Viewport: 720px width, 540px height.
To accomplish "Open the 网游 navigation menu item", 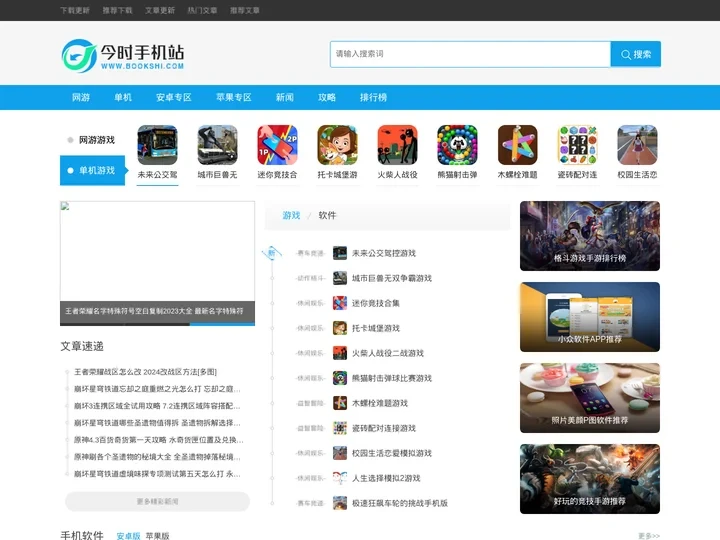I will pyautogui.click(x=81, y=97).
